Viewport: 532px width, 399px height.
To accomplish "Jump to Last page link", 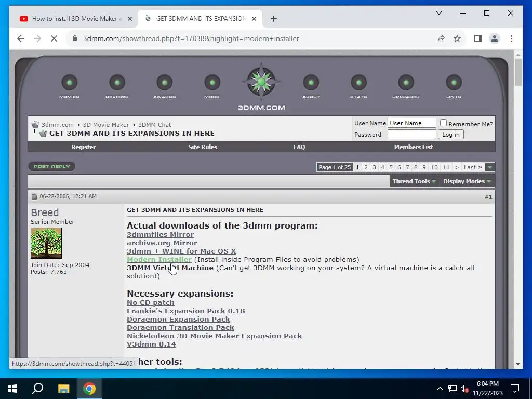I will (x=473, y=167).
